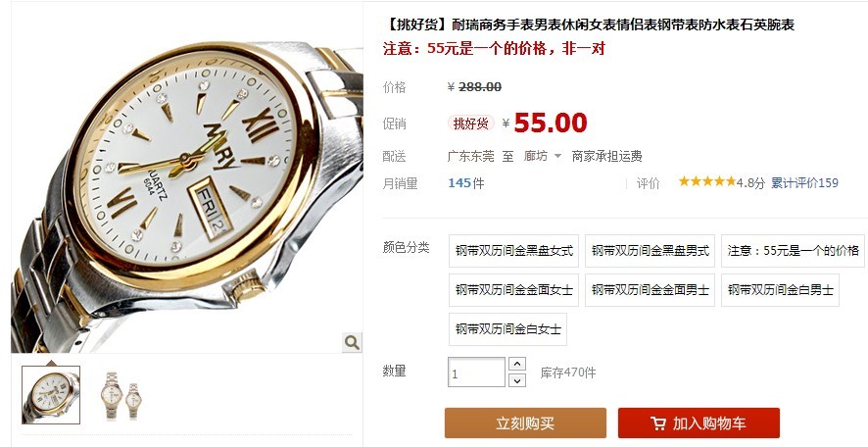Open the 廊坊 delivery destination dropdown

point(543,156)
